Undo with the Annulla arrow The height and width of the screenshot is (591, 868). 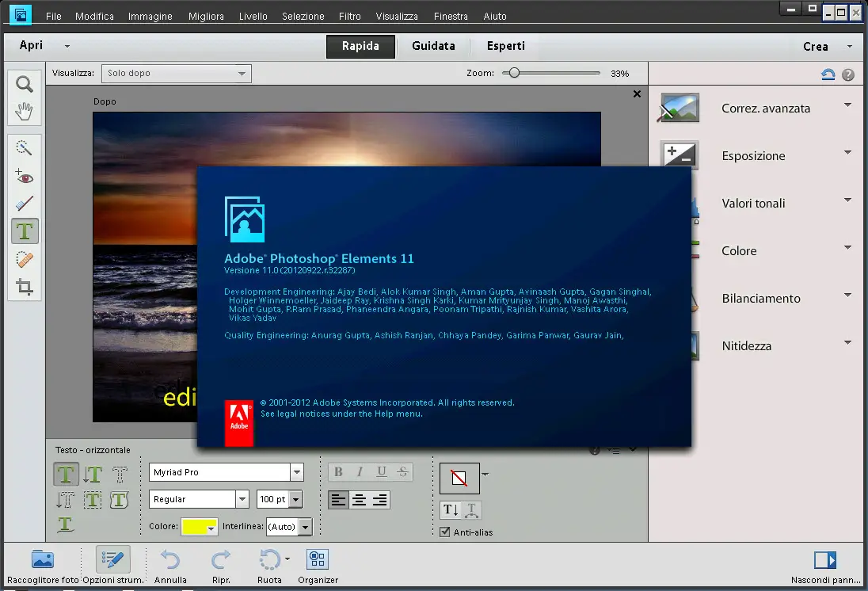coord(170,560)
